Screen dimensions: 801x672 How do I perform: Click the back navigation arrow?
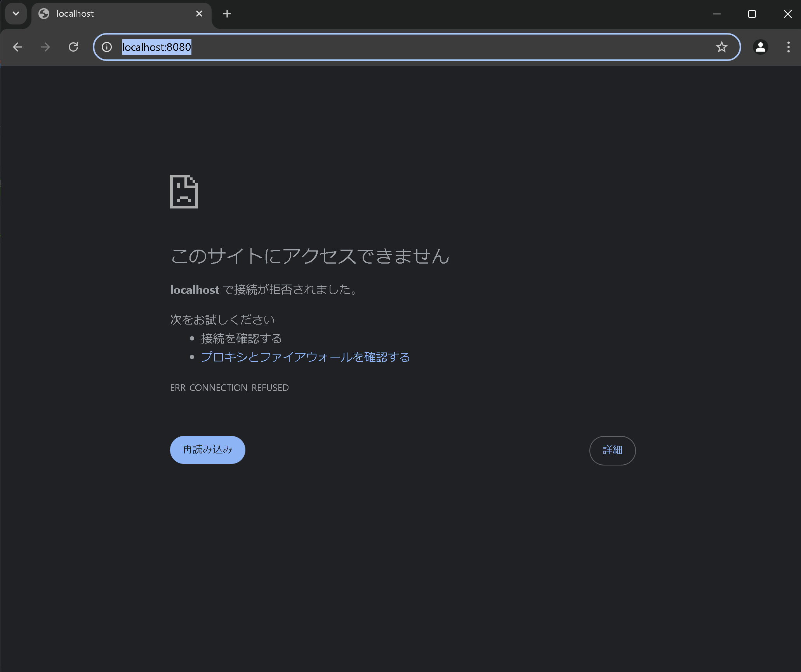click(x=17, y=47)
